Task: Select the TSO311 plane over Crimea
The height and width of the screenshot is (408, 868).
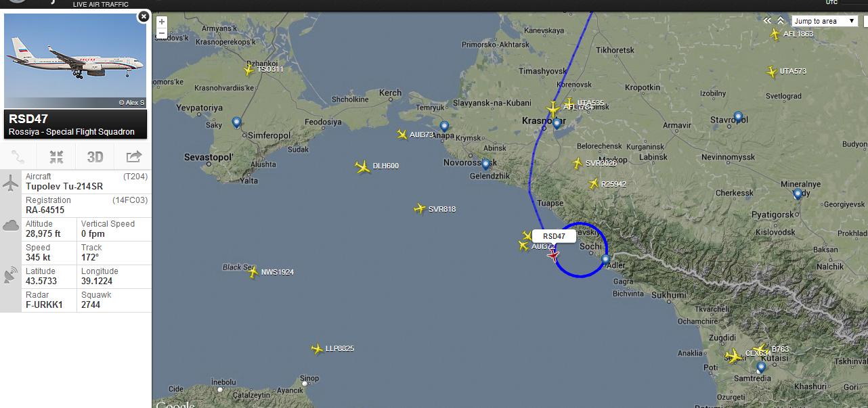Action: point(248,69)
